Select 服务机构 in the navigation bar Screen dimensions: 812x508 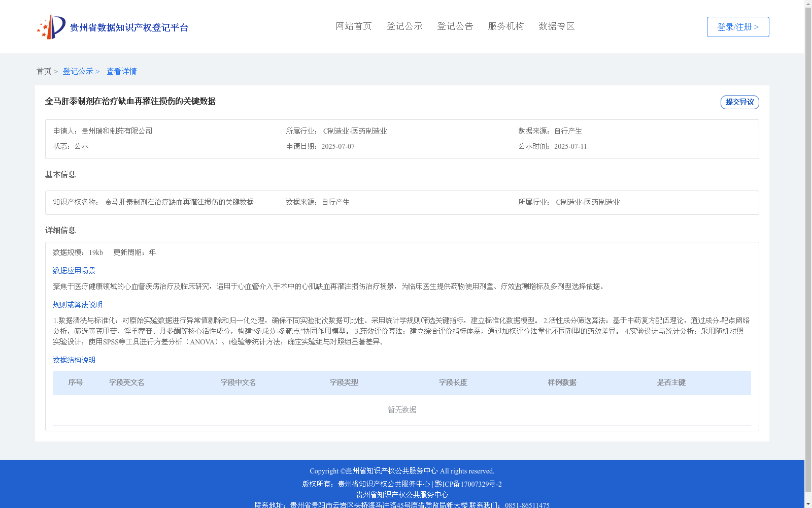pyautogui.click(x=506, y=26)
